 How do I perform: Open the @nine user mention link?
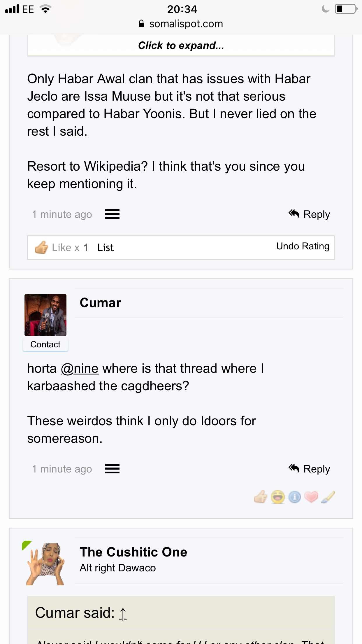[80, 368]
